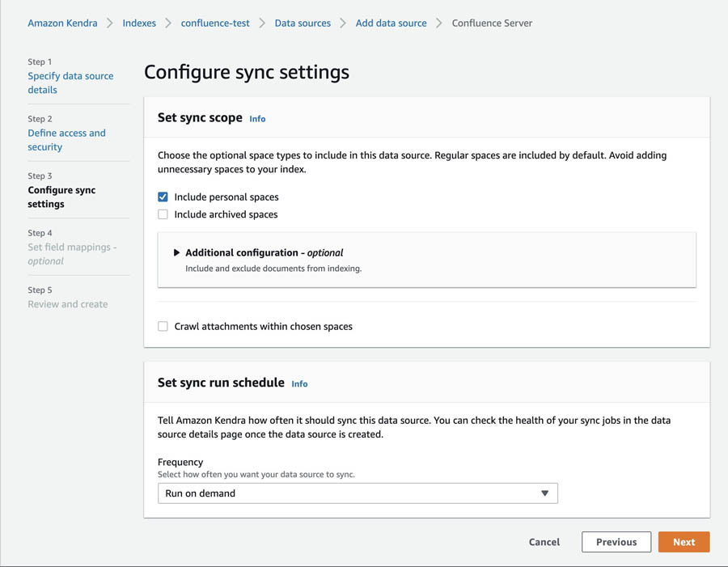
Task: Select the Run on demand combo box
Action: tap(358, 493)
